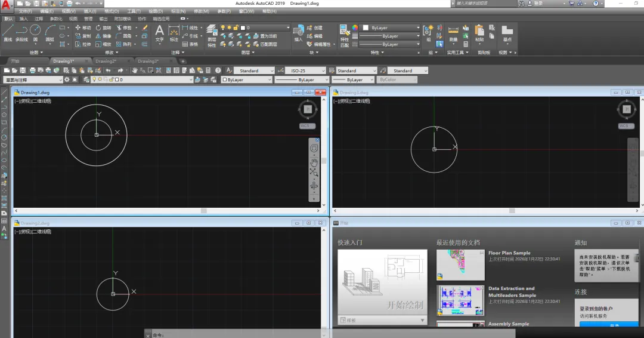Viewport: 644px width, 338px height.
Task: Open the 格式(O) menu
Action: point(111,11)
